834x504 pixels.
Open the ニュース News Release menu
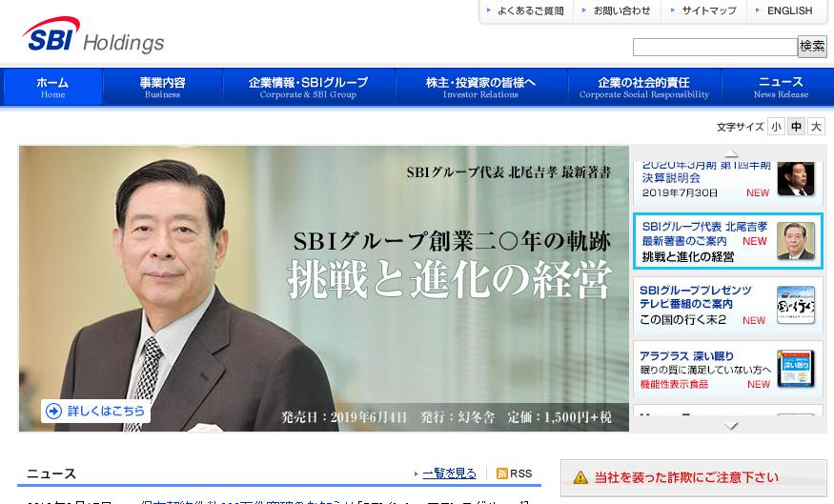(781, 88)
